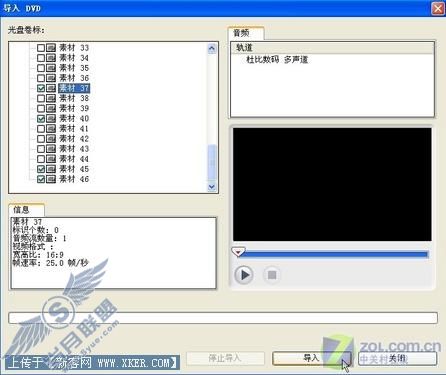Select the 素材 40 tree item
446x375 pixels.
74,118
